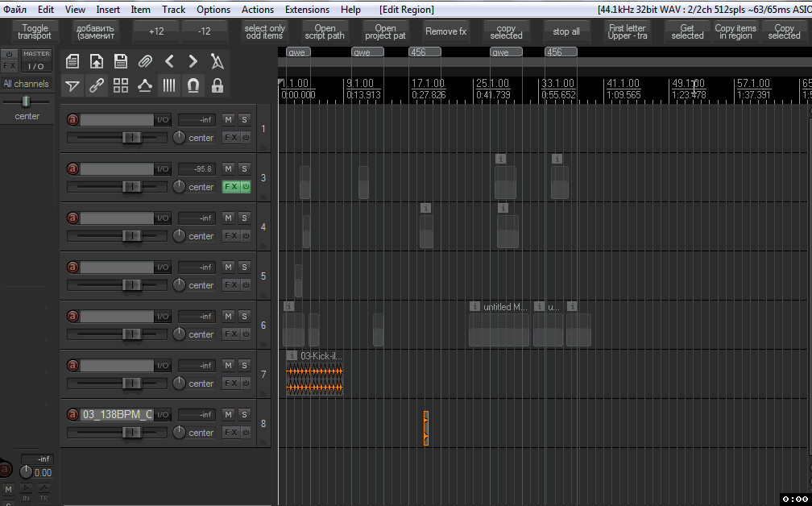Click the New project icon

(72, 61)
